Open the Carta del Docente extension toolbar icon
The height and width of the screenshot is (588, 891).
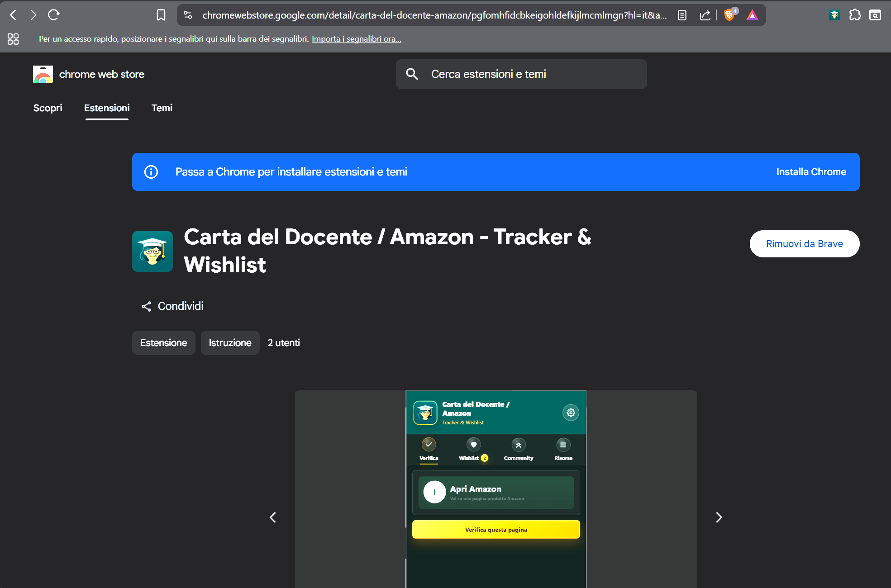click(834, 15)
